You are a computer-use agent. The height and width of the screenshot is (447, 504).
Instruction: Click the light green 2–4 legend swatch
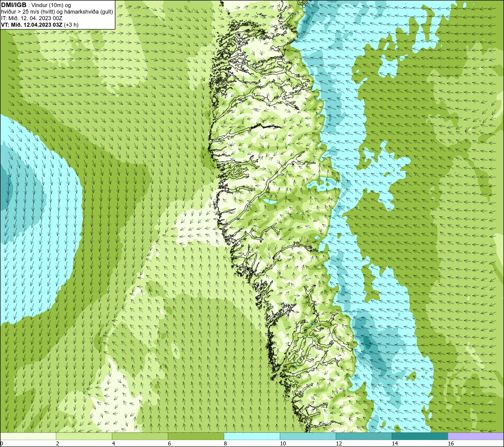(84, 436)
